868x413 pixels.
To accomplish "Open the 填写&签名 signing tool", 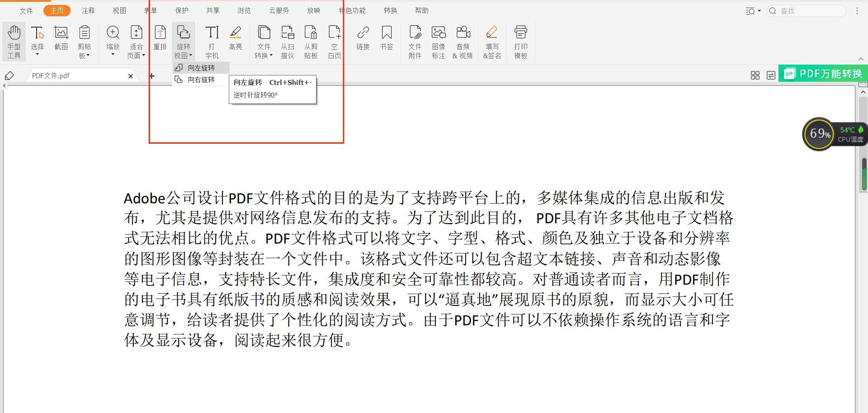I will tap(491, 41).
